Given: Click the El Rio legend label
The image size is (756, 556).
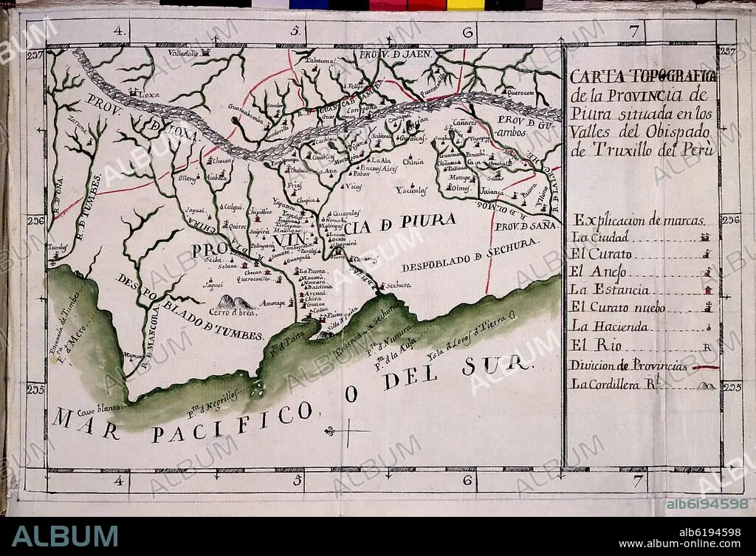Looking at the screenshot, I should tap(597, 346).
